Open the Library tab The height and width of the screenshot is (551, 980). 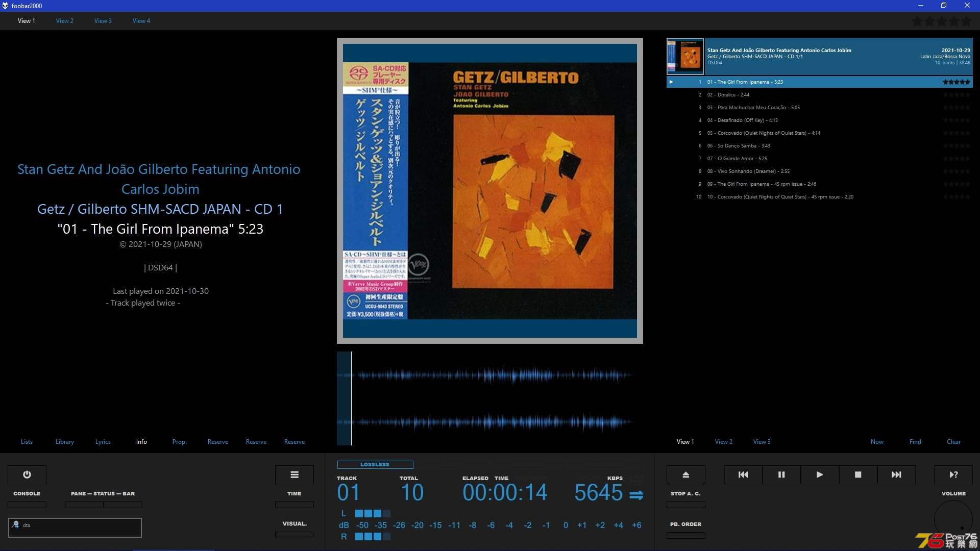pyautogui.click(x=65, y=442)
